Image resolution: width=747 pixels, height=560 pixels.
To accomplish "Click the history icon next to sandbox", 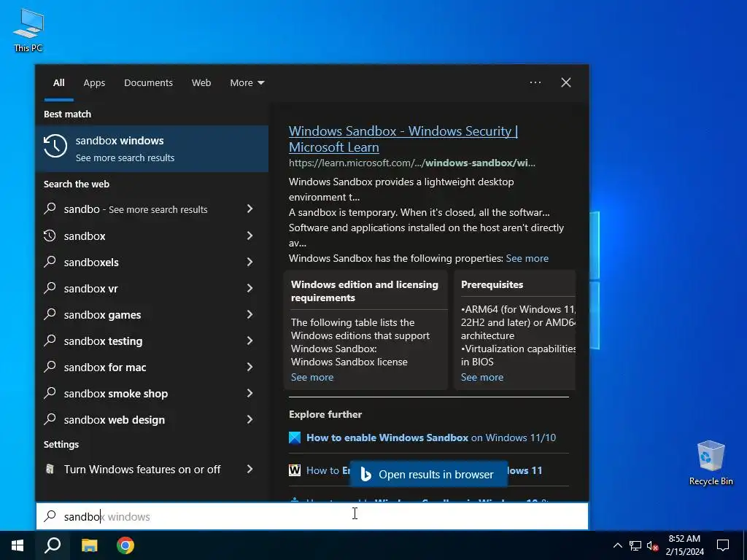I will coord(50,236).
